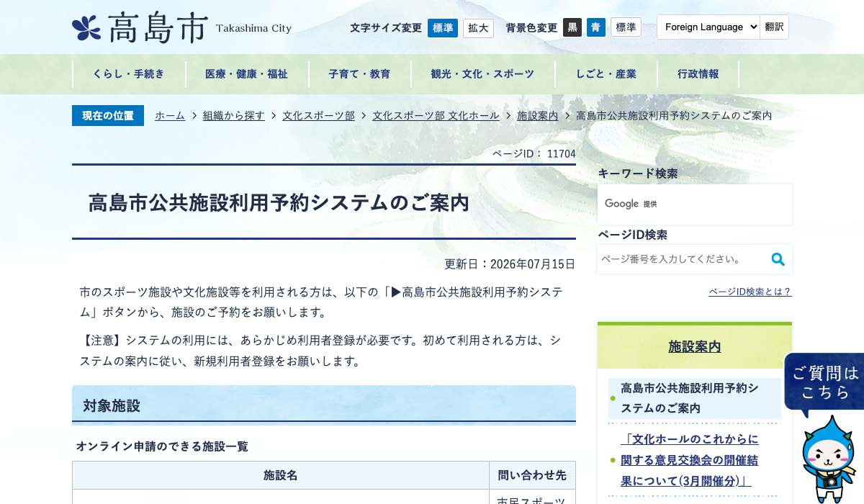This screenshot has width=864, height=504.
Task: Open the mascot chat helper character
Action: tap(829, 461)
